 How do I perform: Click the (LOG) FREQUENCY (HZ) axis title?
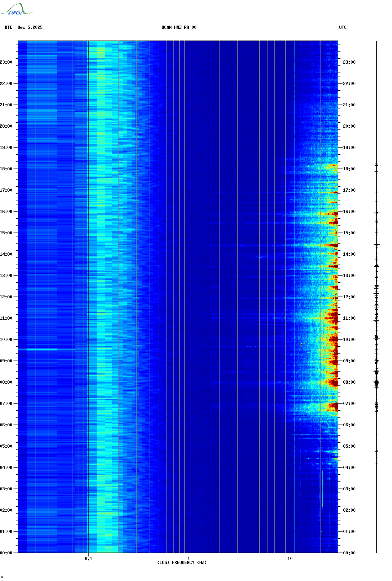click(182, 563)
